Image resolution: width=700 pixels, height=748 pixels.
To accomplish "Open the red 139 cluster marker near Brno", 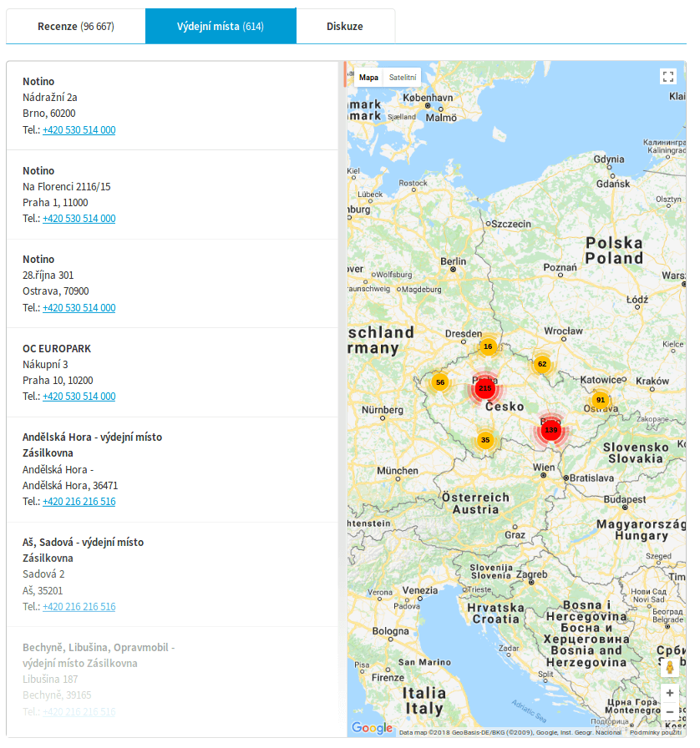I will click(x=551, y=430).
